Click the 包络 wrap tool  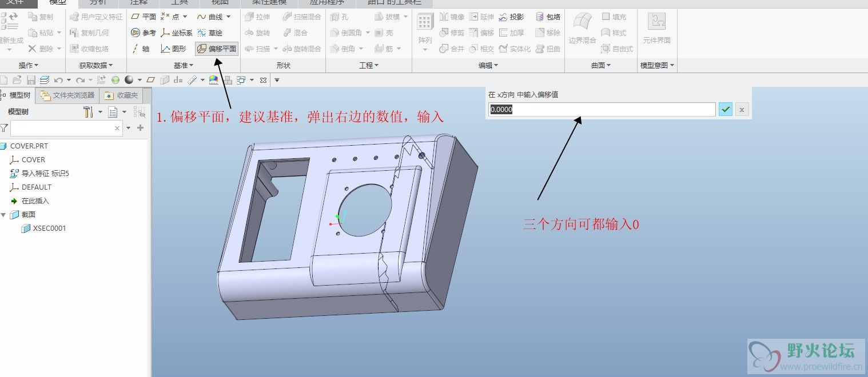(548, 17)
